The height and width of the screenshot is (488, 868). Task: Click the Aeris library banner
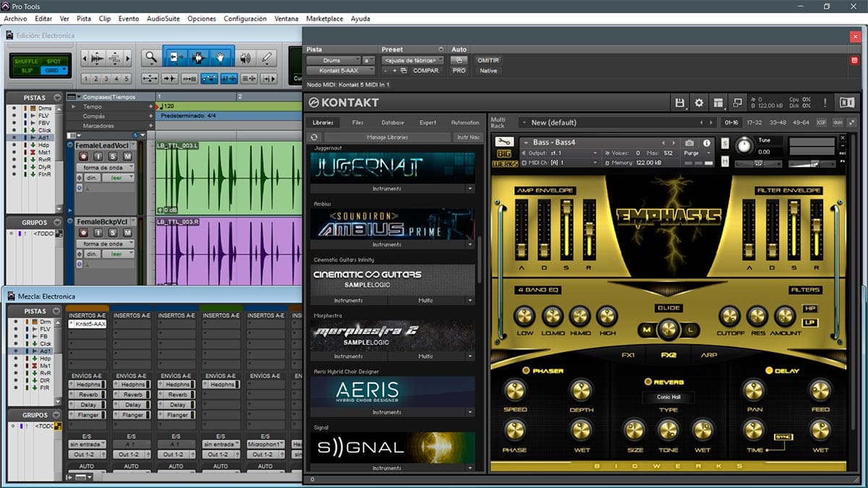click(393, 391)
